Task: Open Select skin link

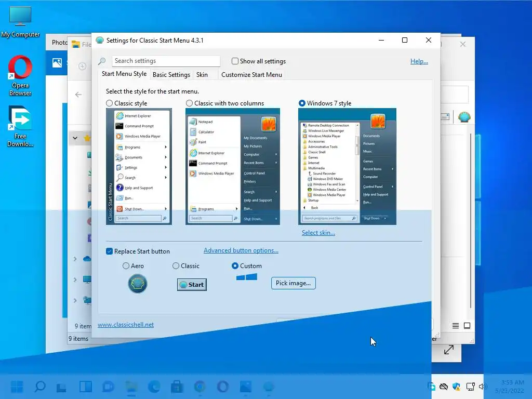Action: click(318, 233)
